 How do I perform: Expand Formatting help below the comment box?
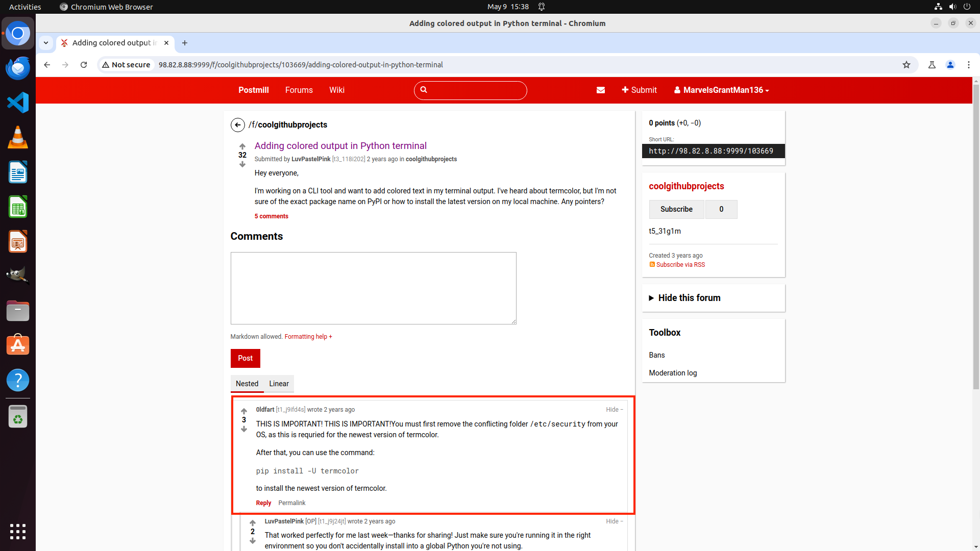point(308,337)
